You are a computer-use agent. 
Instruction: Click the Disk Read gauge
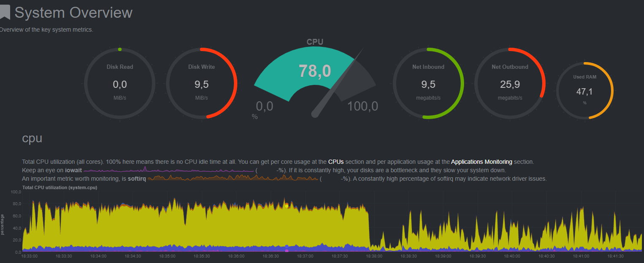pos(120,84)
